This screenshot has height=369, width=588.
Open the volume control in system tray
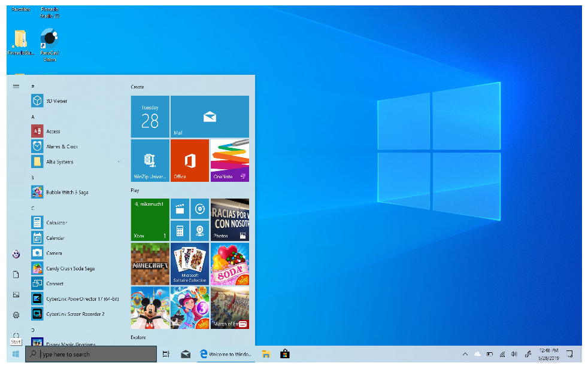pos(514,354)
